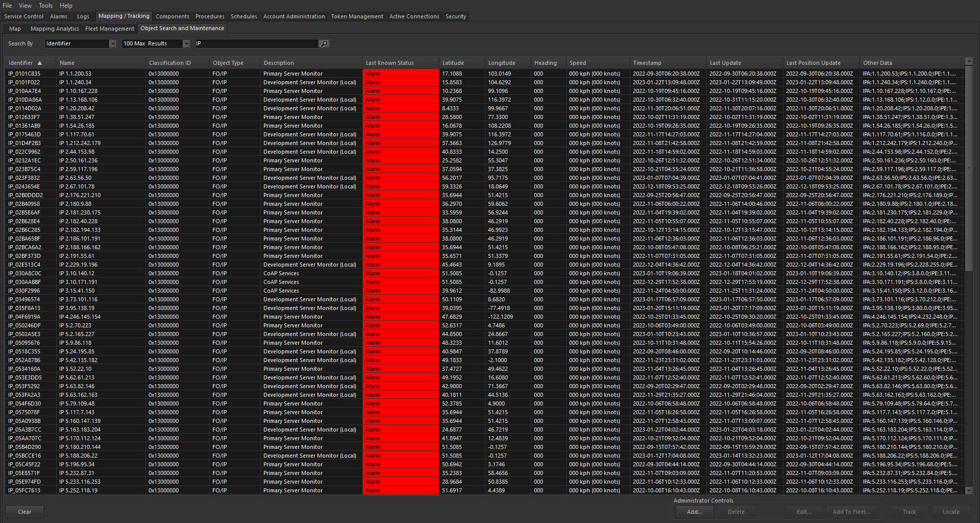Click the Timestamp column header
The height and width of the screenshot is (523, 980).
pyautogui.click(x=647, y=63)
